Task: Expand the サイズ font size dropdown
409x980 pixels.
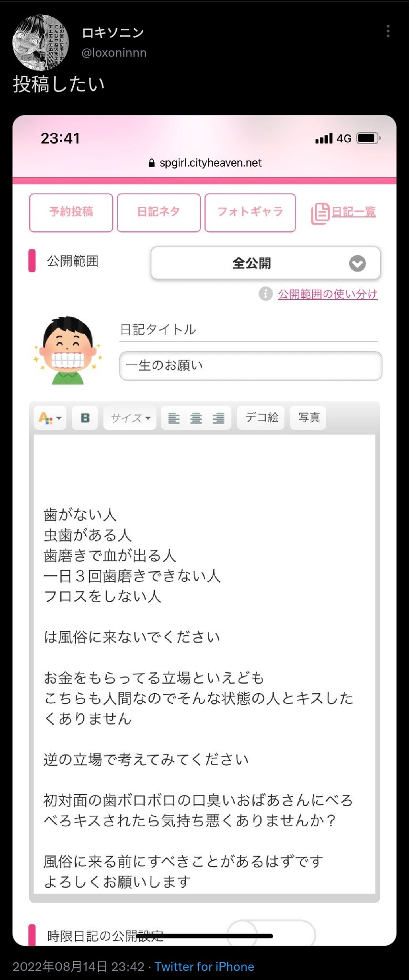Action: point(130,418)
